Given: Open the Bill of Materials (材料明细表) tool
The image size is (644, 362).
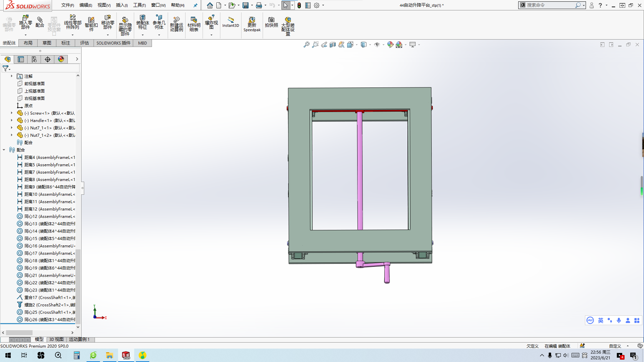Looking at the screenshot, I should (x=194, y=24).
